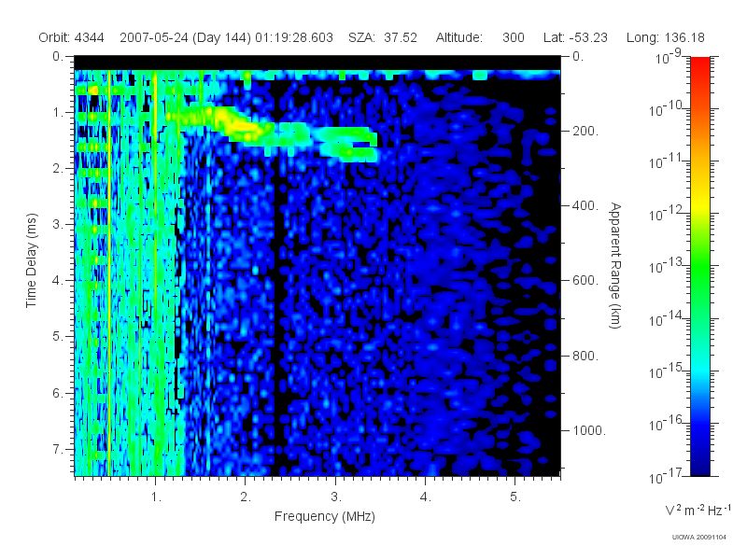The image size is (747, 560).
Task: Click the "1000." apparent range tick label
Action: pyautogui.click(x=589, y=430)
